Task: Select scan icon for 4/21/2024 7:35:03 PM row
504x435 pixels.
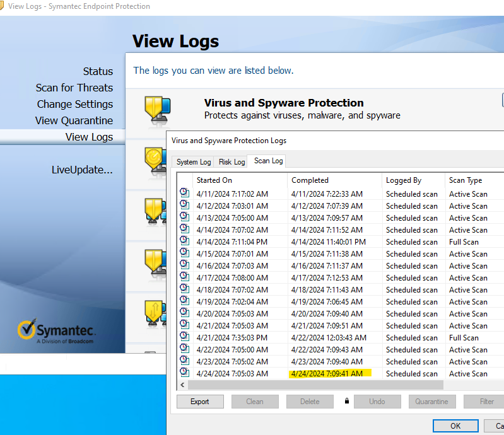Action: point(184,337)
